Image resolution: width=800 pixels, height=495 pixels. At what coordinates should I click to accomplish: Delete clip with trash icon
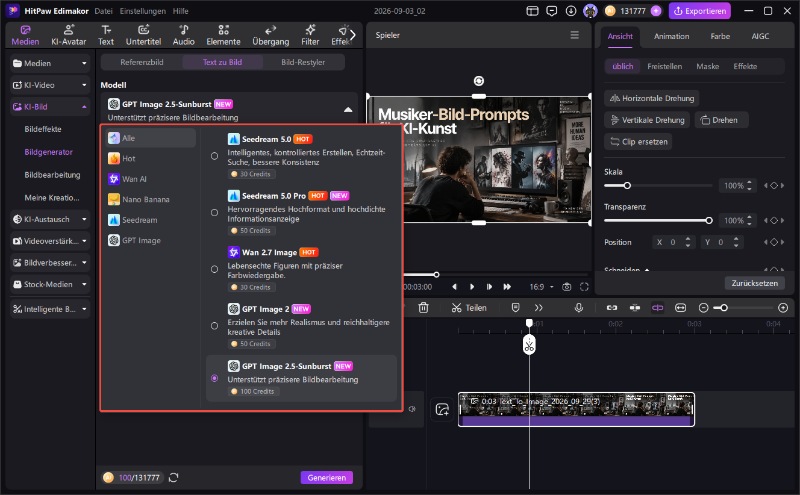click(x=423, y=308)
